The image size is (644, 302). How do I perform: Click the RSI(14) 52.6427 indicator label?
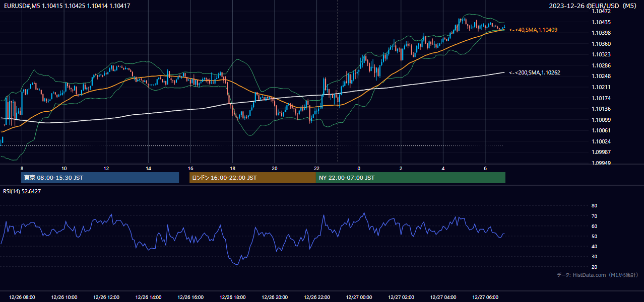(22, 191)
